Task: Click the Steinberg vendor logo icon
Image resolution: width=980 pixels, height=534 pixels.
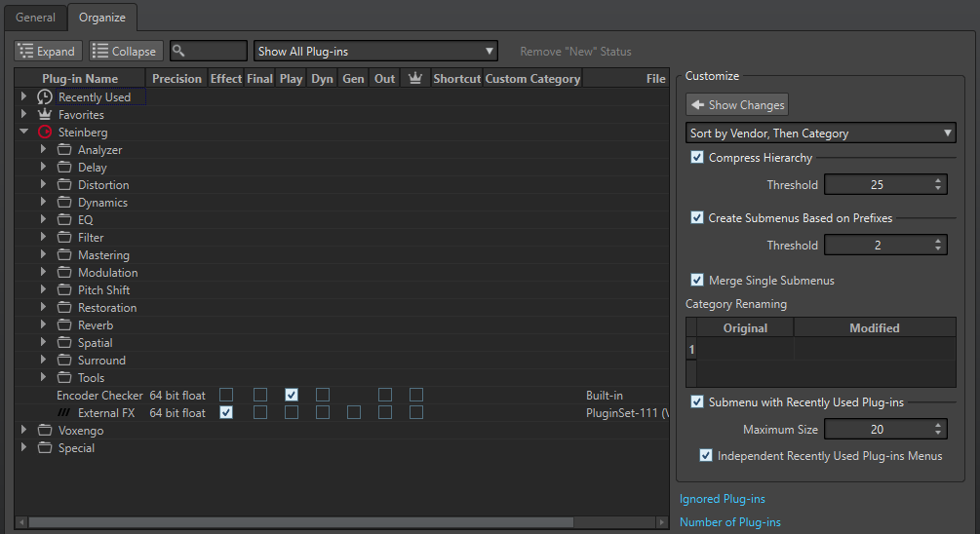Action: pos(45,133)
